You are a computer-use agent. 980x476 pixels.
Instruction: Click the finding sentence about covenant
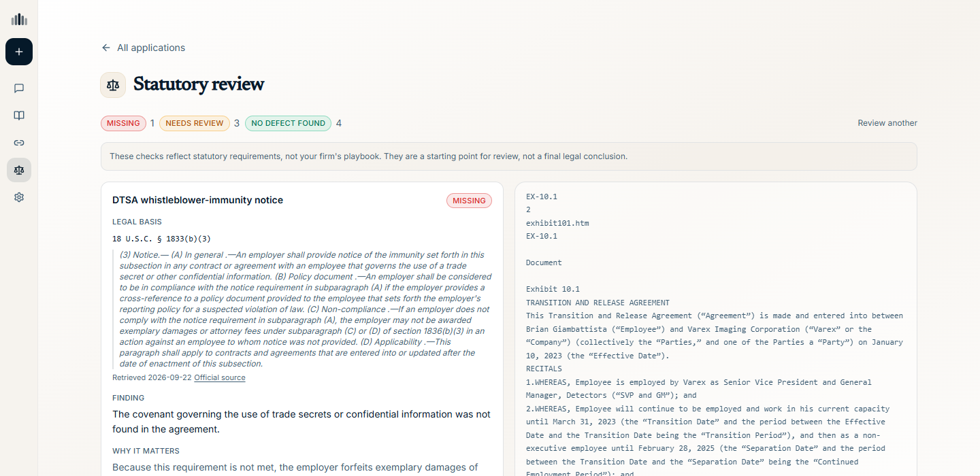pos(301,422)
